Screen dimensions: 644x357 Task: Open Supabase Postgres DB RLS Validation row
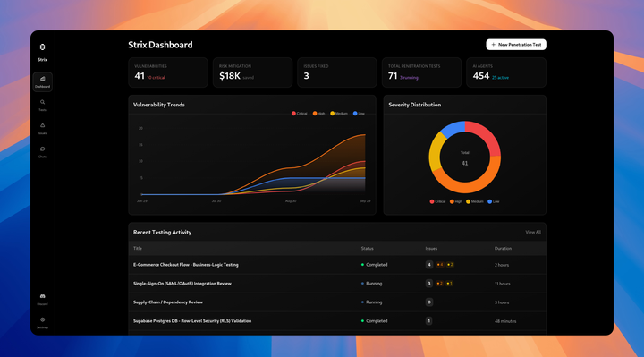(x=337, y=321)
